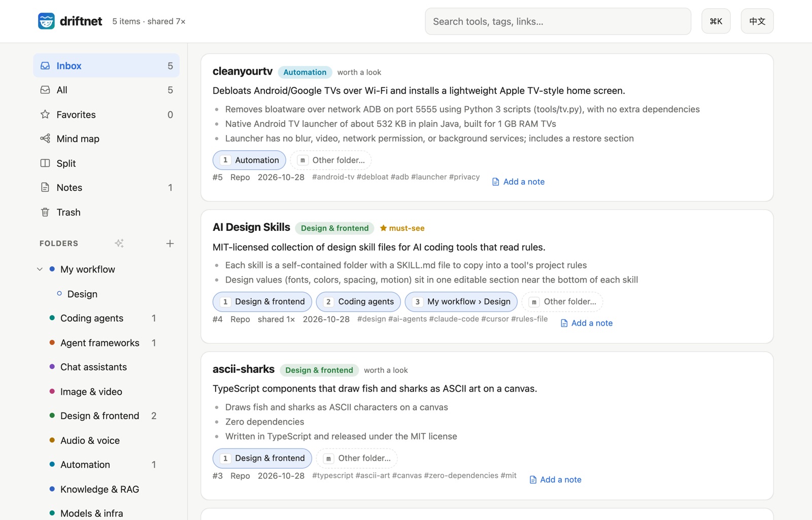File AI Design Skills into Coding agents
The image size is (812, 520).
pyautogui.click(x=358, y=302)
